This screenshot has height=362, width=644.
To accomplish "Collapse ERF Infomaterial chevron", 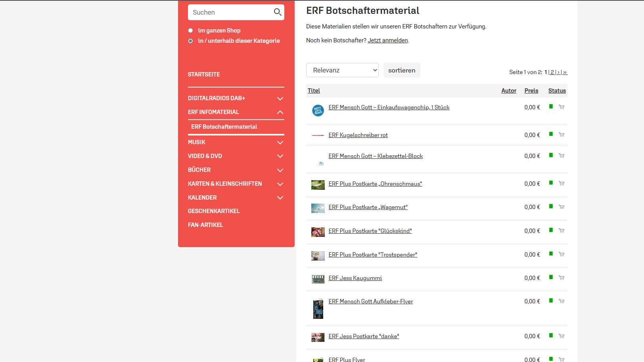I will pos(280,112).
